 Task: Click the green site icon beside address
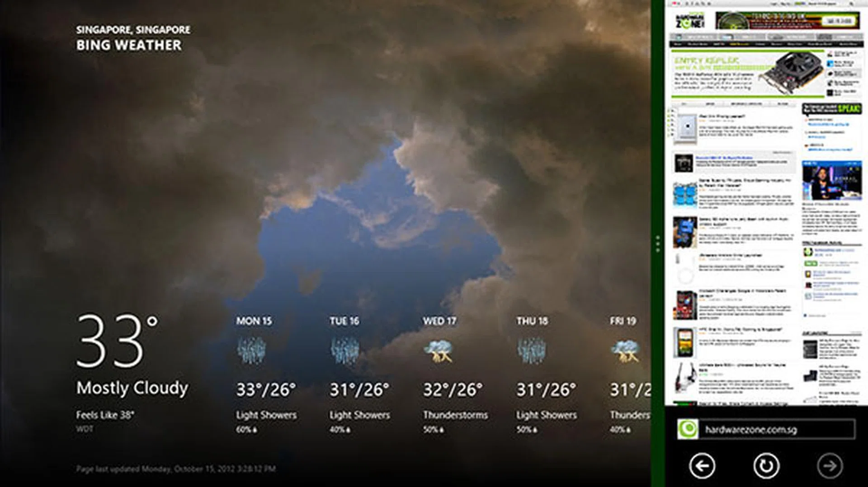pos(688,429)
